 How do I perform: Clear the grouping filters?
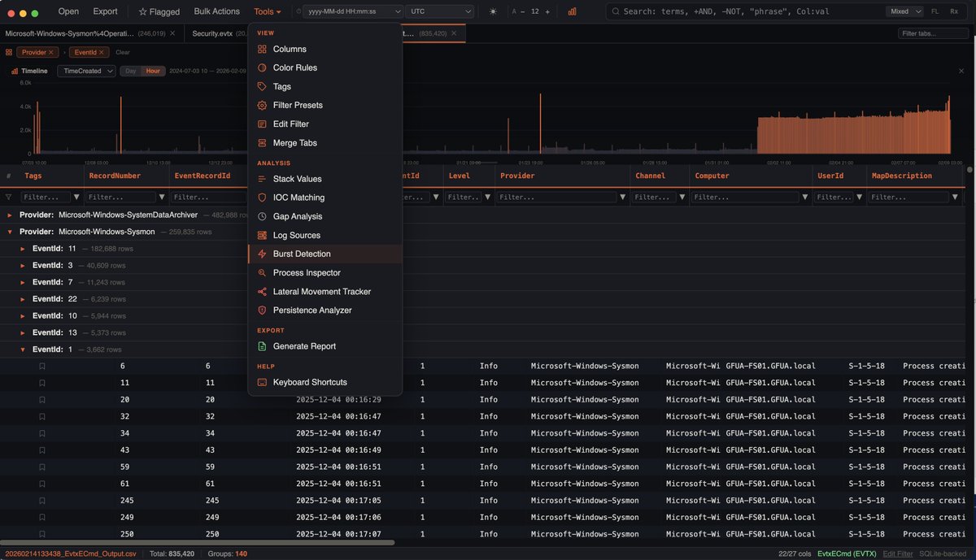[x=122, y=52]
